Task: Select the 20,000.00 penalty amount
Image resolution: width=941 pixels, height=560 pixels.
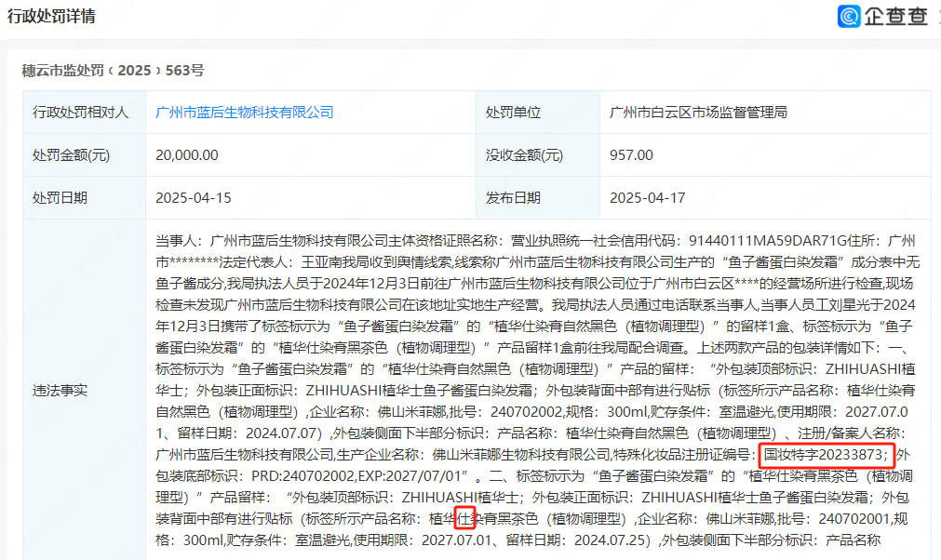Action: pyautogui.click(x=187, y=154)
